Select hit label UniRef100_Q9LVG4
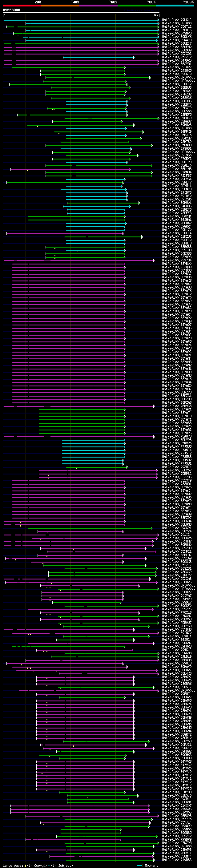 (177, 179)
